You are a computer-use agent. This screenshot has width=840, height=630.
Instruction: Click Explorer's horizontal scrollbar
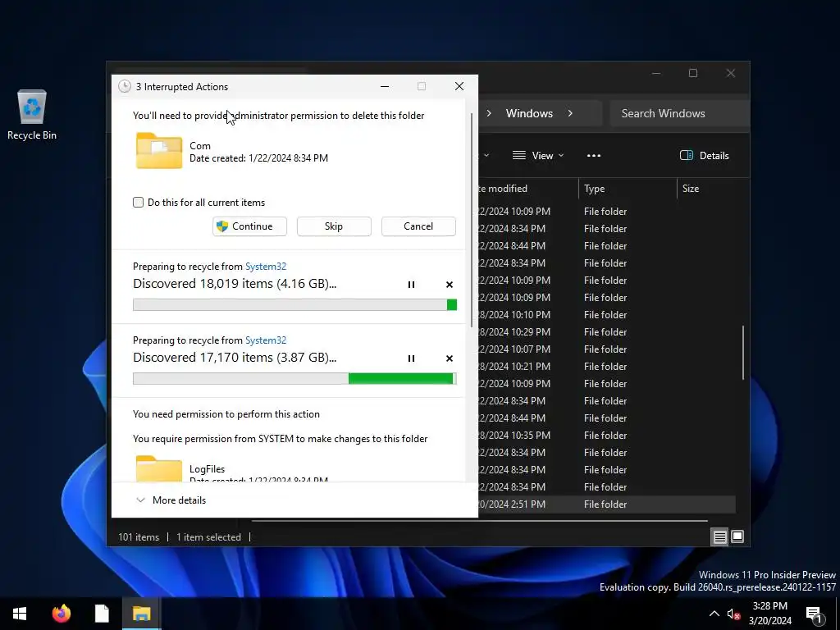coord(479,520)
